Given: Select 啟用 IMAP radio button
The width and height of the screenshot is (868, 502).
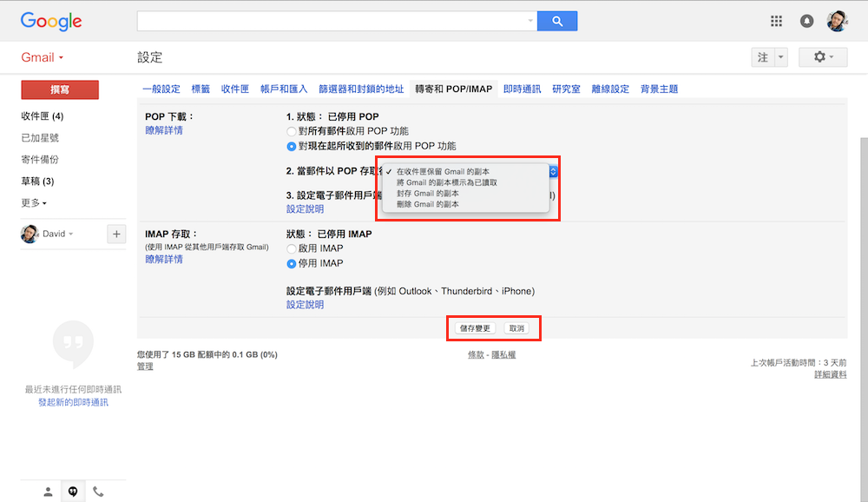Looking at the screenshot, I should click(292, 248).
